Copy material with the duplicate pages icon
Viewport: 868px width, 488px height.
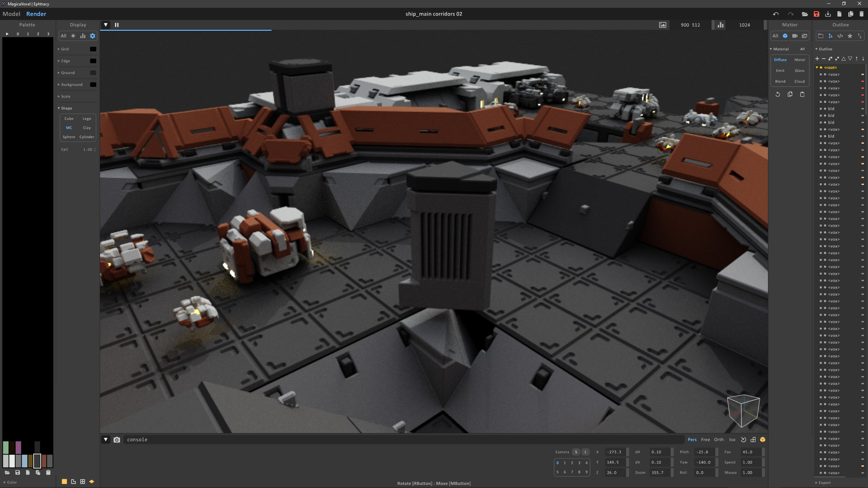(x=790, y=94)
